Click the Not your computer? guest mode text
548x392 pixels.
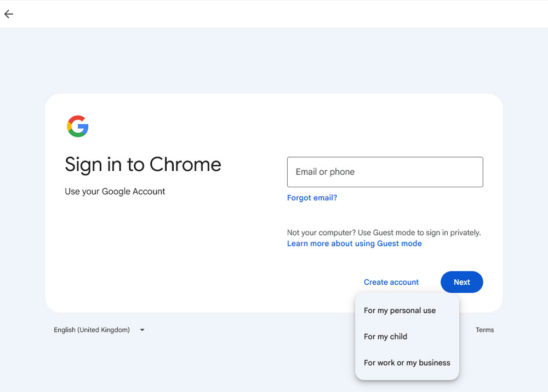(384, 233)
